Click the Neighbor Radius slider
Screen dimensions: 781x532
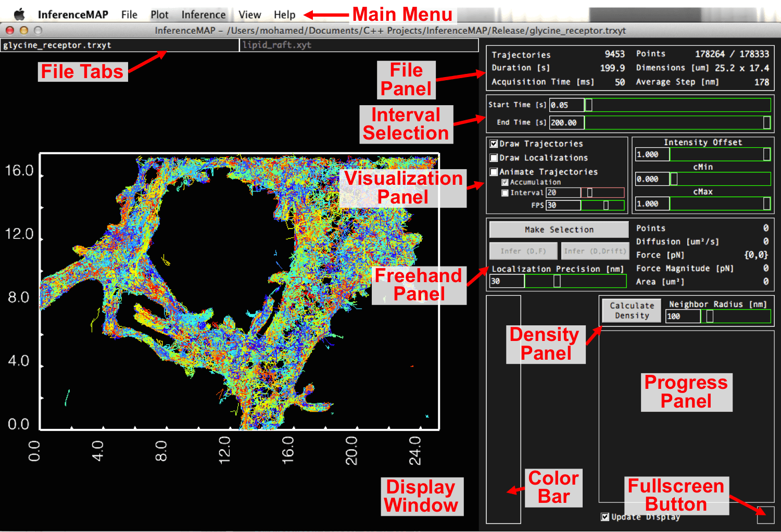click(x=736, y=316)
